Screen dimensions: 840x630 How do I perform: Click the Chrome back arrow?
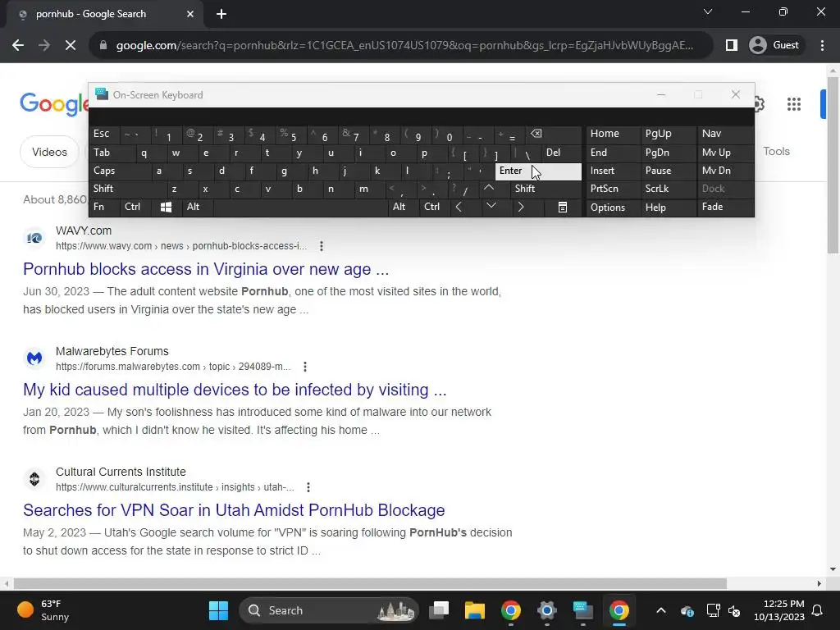[x=18, y=46]
